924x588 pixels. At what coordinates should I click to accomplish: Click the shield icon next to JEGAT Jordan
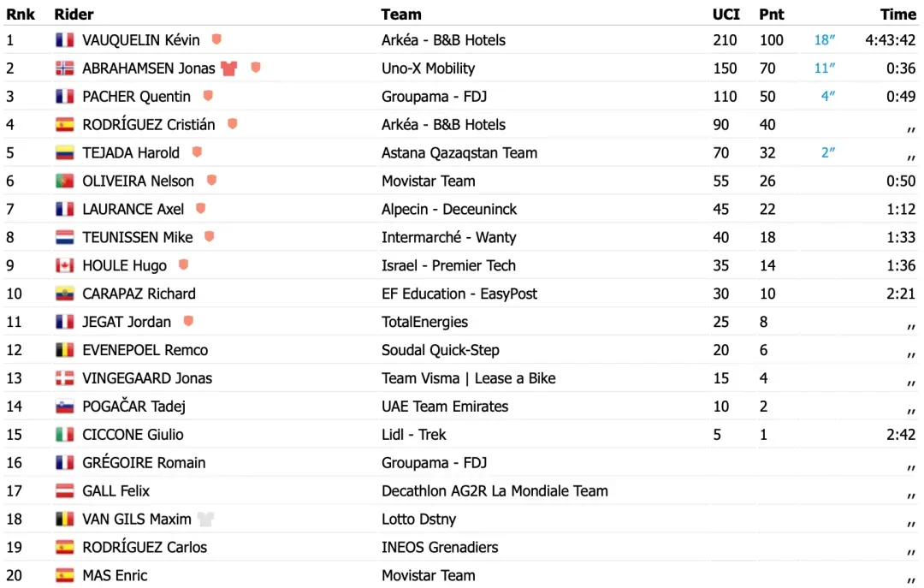[188, 322]
